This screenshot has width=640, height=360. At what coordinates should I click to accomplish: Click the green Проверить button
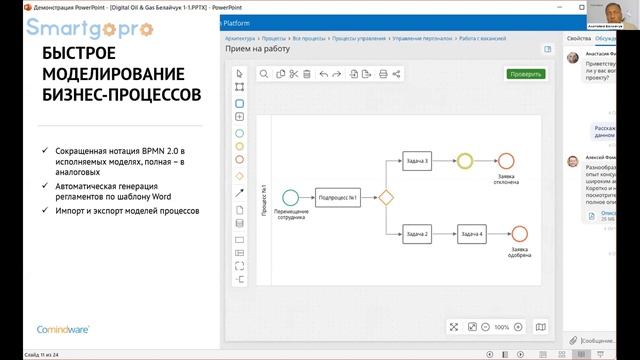[526, 74]
